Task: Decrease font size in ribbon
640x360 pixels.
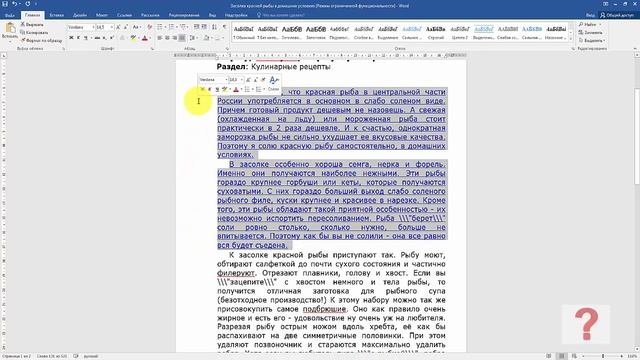Action: pos(126,27)
